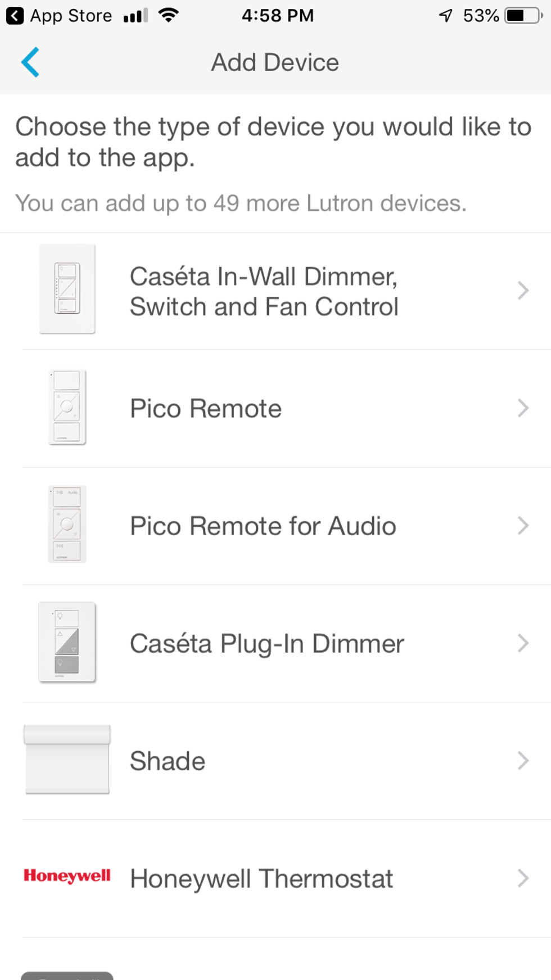Choose Caséta Plug-In Dimmer
Image resolution: width=551 pixels, height=980 pixels.
click(x=267, y=644)
